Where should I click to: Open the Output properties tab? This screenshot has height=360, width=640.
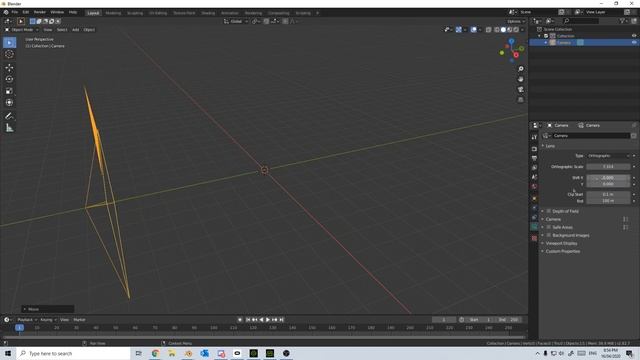[x=534, y=158]
